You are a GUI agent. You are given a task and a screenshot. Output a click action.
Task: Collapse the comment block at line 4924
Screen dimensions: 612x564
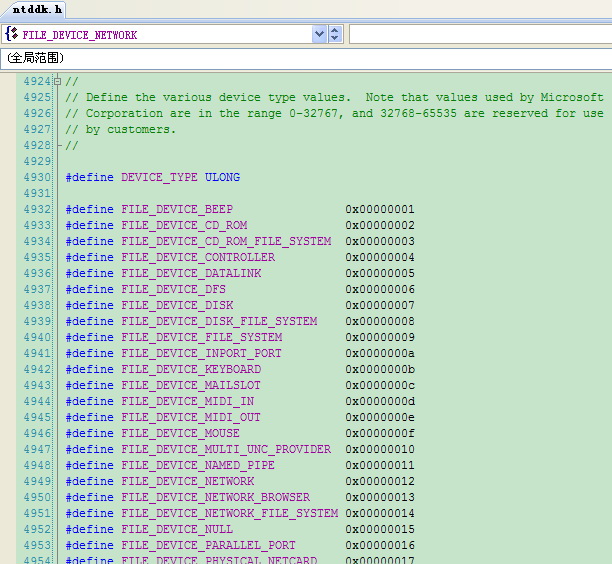pyautogui.click(x=58, y=82)
